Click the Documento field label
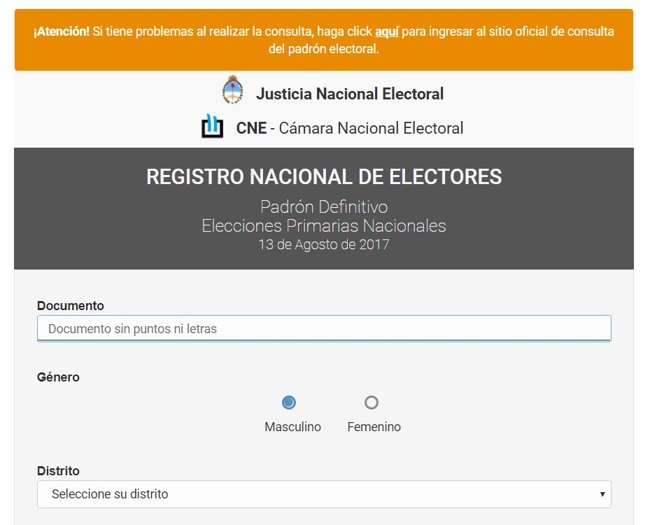This screenshot has width=650, height=525. click(70, 306)
